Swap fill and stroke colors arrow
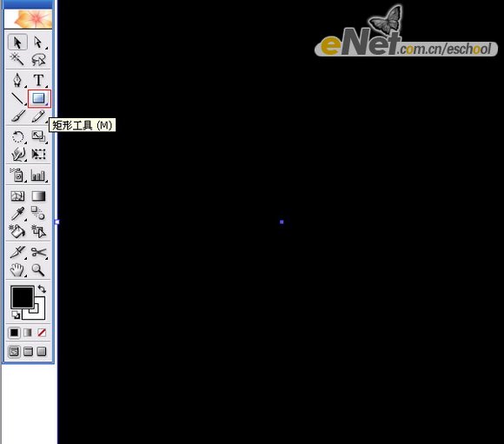Screen dimensions: 504x444 42,289
